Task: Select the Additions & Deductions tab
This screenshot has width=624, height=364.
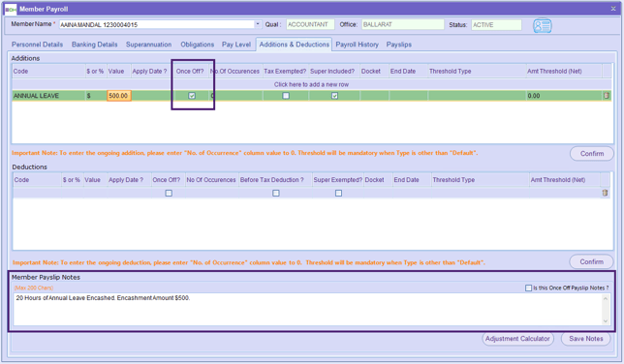Action: point(295,45)
